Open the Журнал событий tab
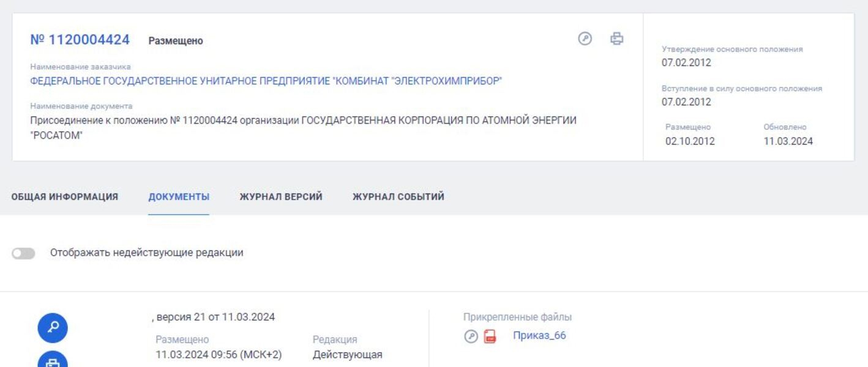This screenshot has width=868, height=367. coord(398,197)
